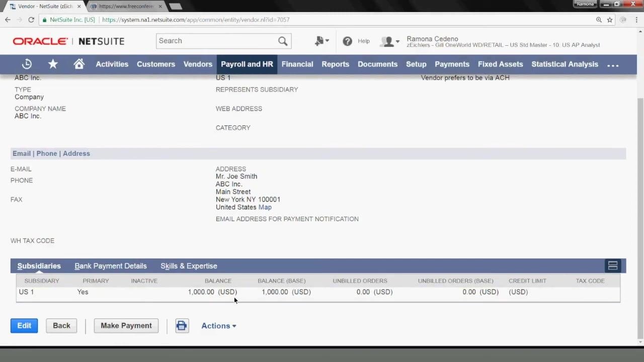The height and width of the screenshot is (362, 644).
Task: Click the Make Payment button
Action: (126, 326)
